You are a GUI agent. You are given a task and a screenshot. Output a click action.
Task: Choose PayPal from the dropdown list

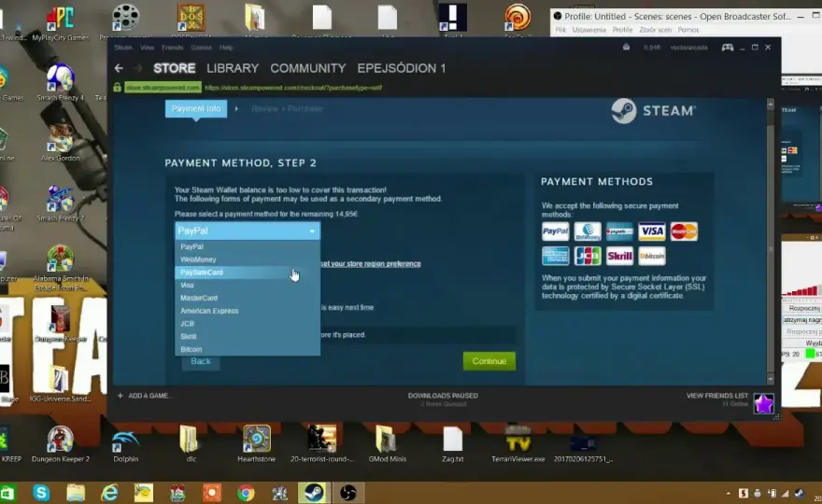(248, 246)
